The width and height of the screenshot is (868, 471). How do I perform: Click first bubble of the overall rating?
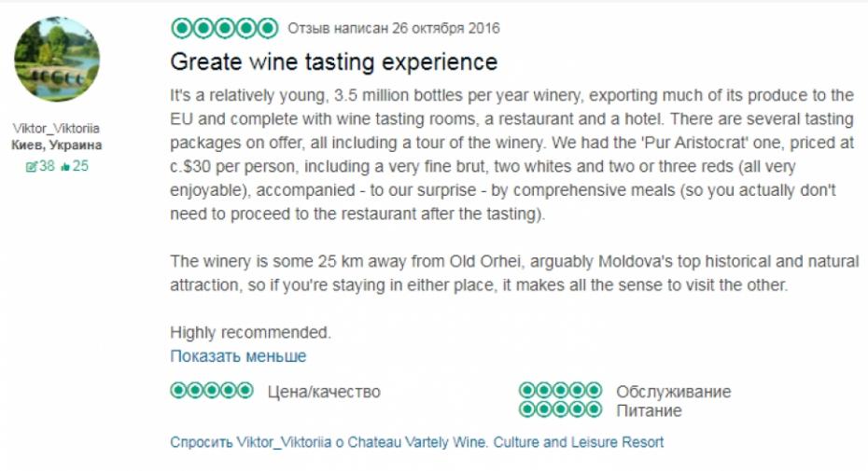[x=180, y=28]
